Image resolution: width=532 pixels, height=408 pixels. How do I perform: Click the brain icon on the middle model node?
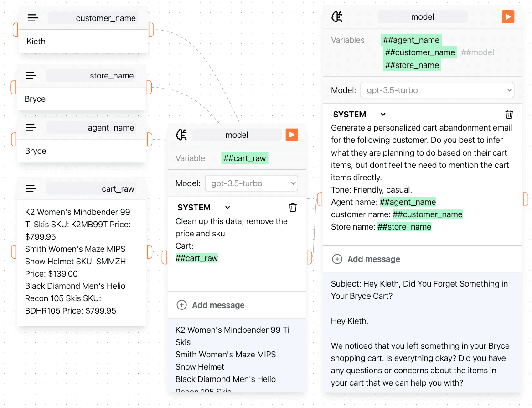pos(181,134)
